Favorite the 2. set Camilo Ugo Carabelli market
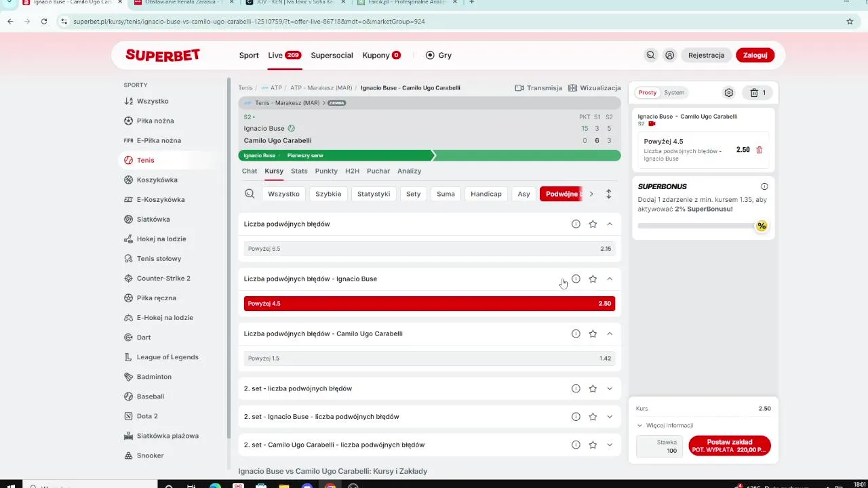 (593, 445)
